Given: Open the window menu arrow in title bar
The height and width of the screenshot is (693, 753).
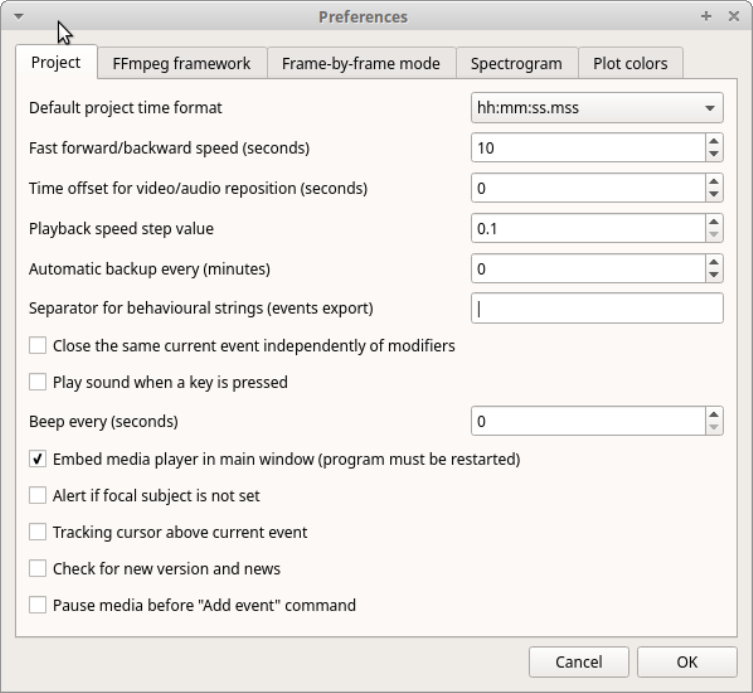Looking at the screenshot, I should [18, 16].
